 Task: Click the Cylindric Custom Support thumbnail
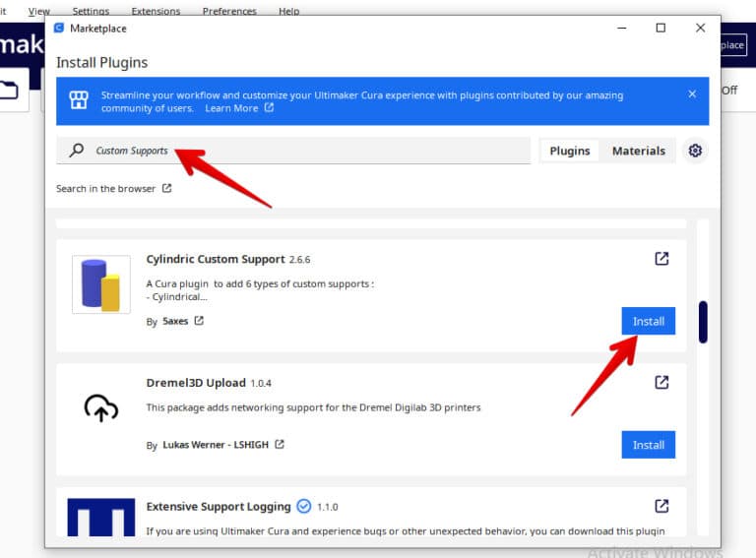click(100, 284)
